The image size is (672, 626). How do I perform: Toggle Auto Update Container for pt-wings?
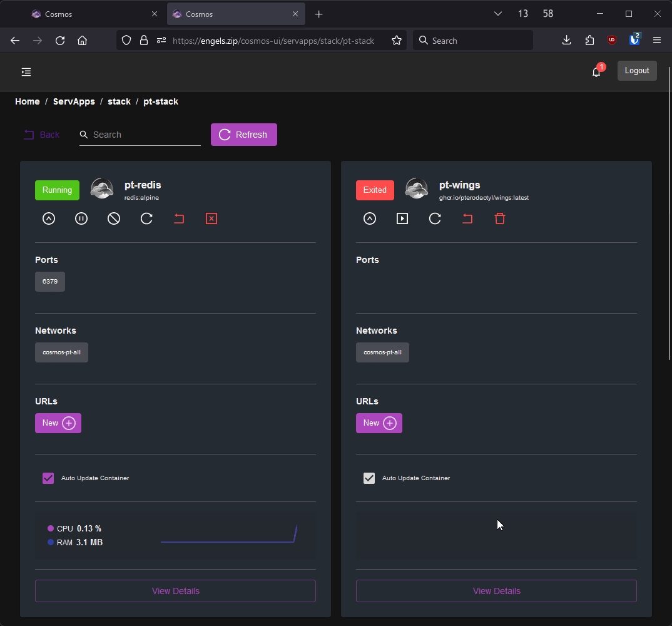click(x=369, y=478)
